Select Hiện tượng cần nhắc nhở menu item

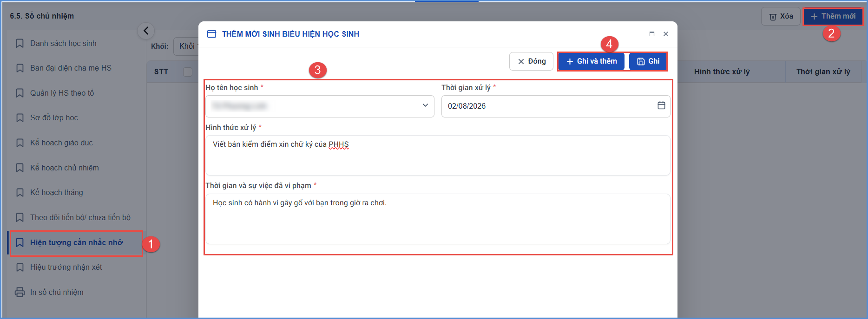76,243
